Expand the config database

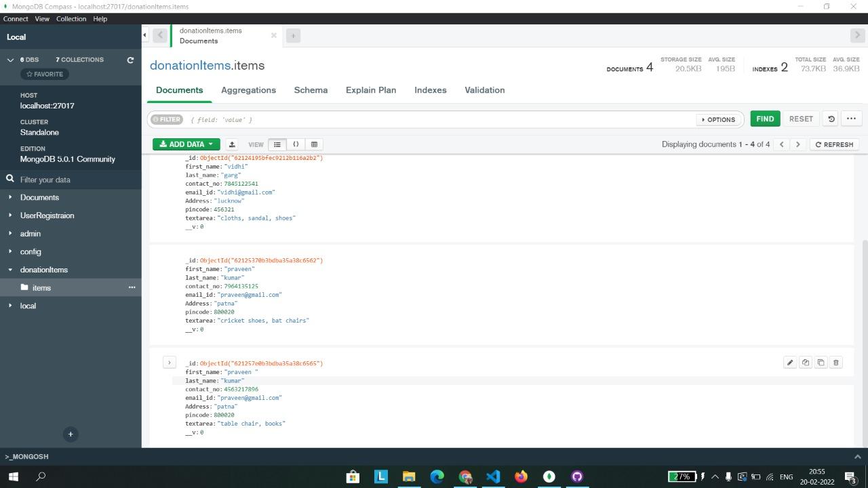point(10,251)
